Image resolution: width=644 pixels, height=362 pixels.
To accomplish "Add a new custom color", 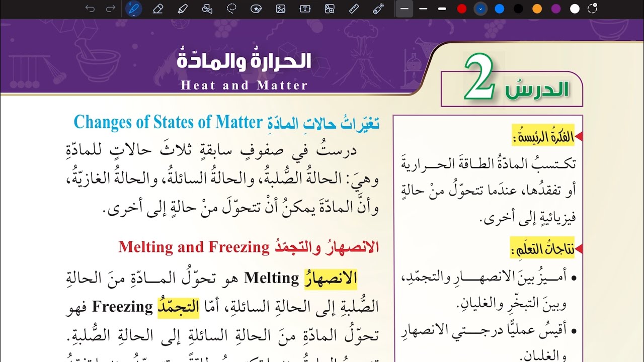I will (593, 9).
